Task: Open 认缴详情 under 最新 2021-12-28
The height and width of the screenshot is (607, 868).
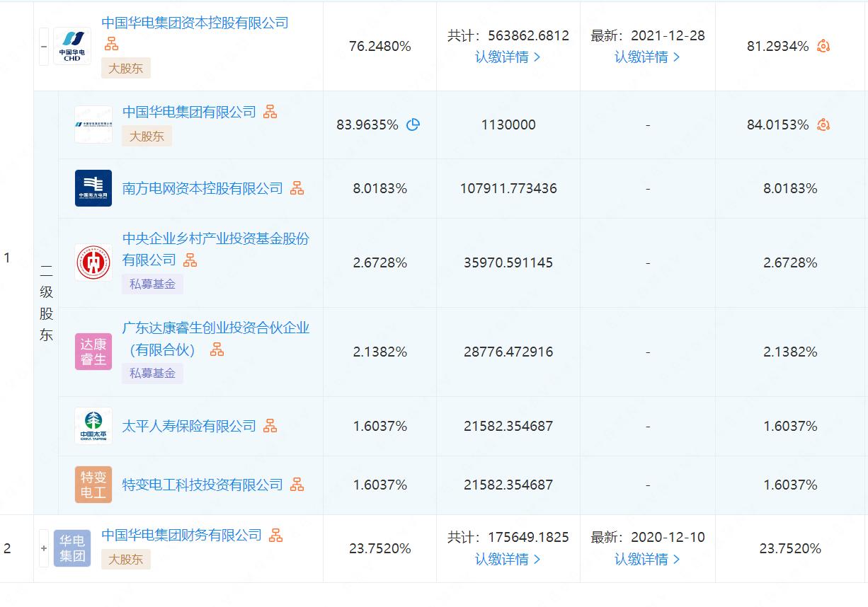Action: 646,57
